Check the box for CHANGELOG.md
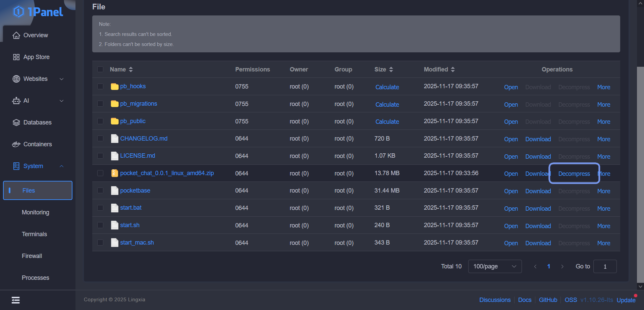 coord(100,139)
